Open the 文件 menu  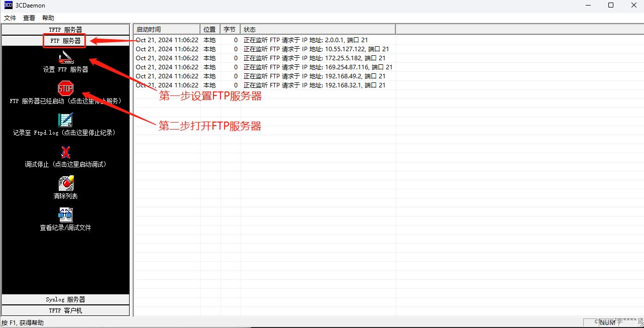pos(10,18)
